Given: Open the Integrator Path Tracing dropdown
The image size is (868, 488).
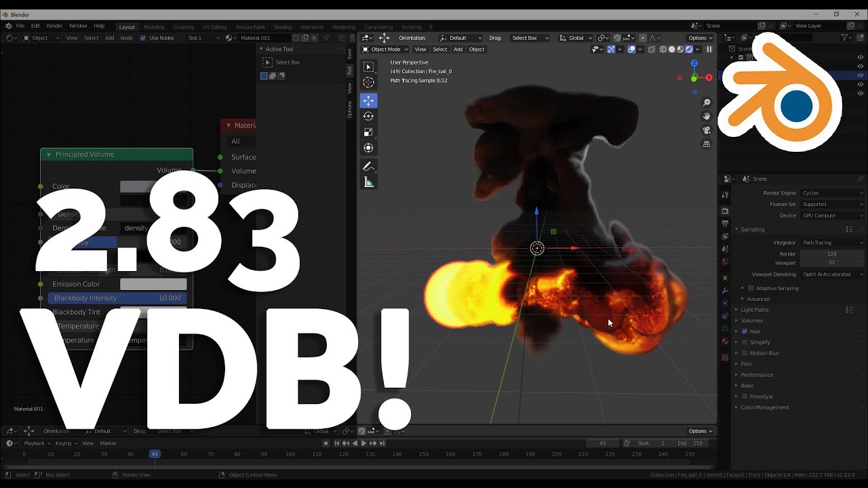Looking at the screenshot, I should [x=833, y=243].
